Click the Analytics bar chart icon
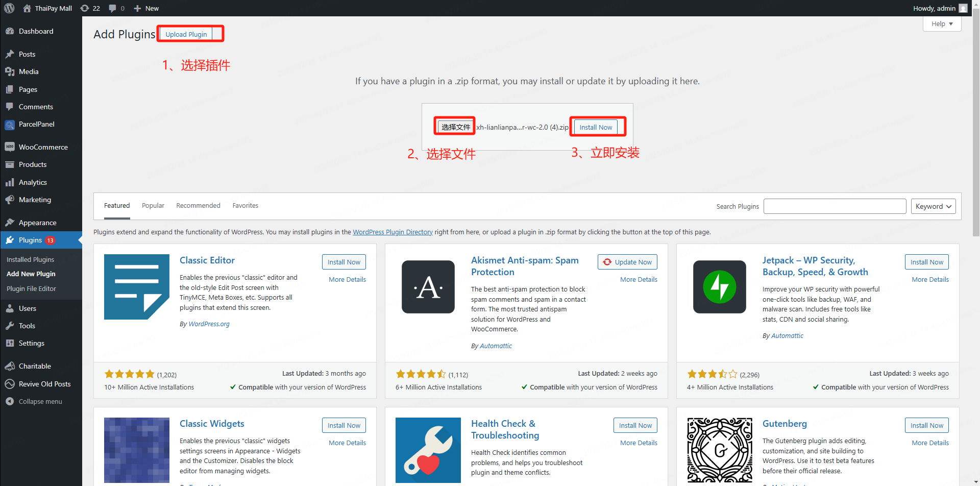The width and height of the screenshot is (980, 486). 10,182
